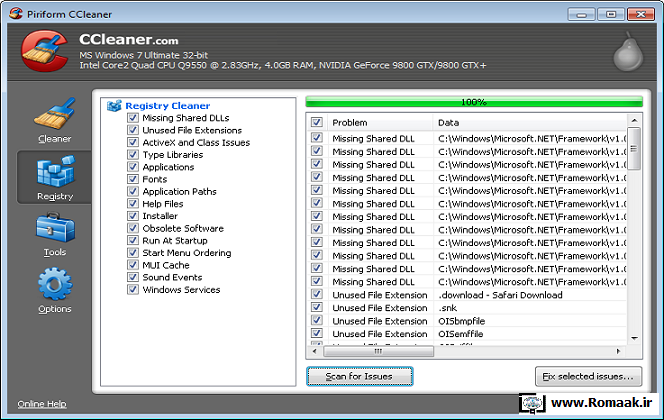664x420 pixels.
Task: Minimize the CCleaner window
Action: point(581,14)
